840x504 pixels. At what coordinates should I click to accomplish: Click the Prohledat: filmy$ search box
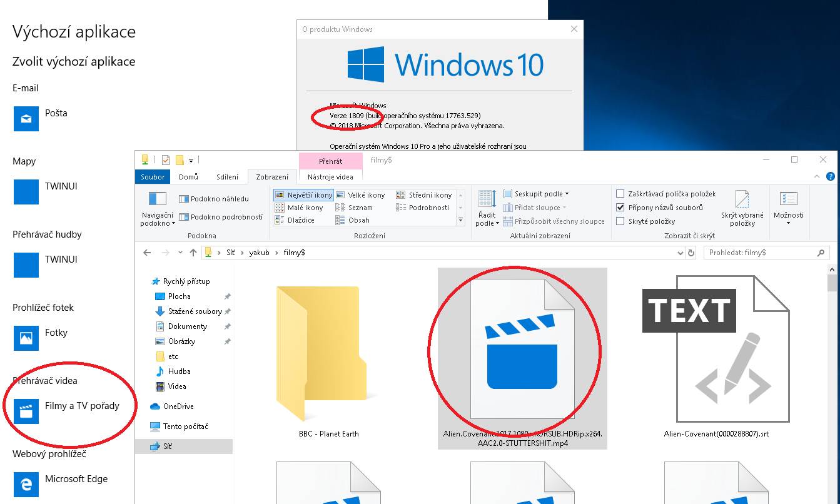coord(767,253)
